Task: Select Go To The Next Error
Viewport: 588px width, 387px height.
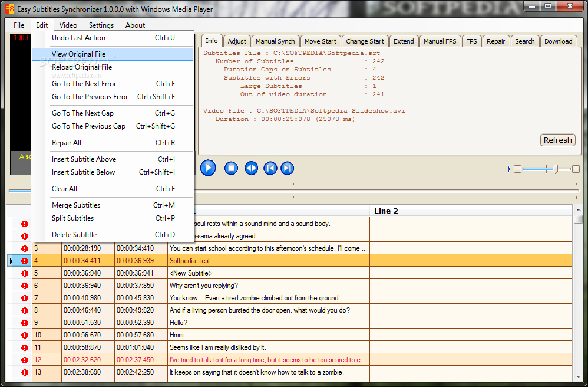Action: tap(113, 84)
